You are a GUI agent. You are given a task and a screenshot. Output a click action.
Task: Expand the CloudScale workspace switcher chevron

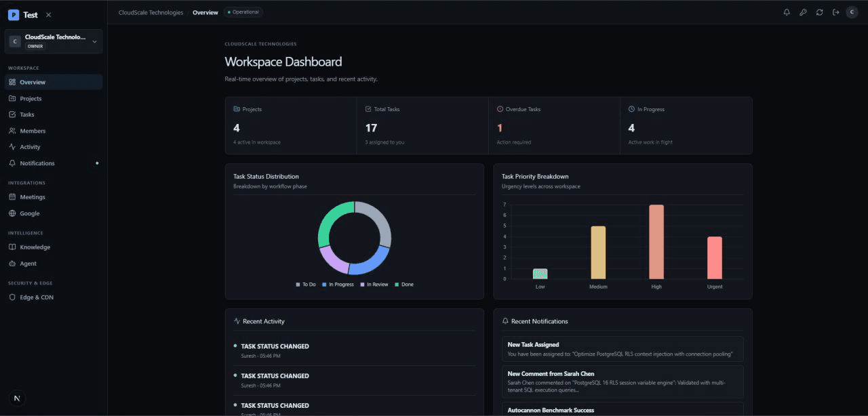click(x=94, y=41)
